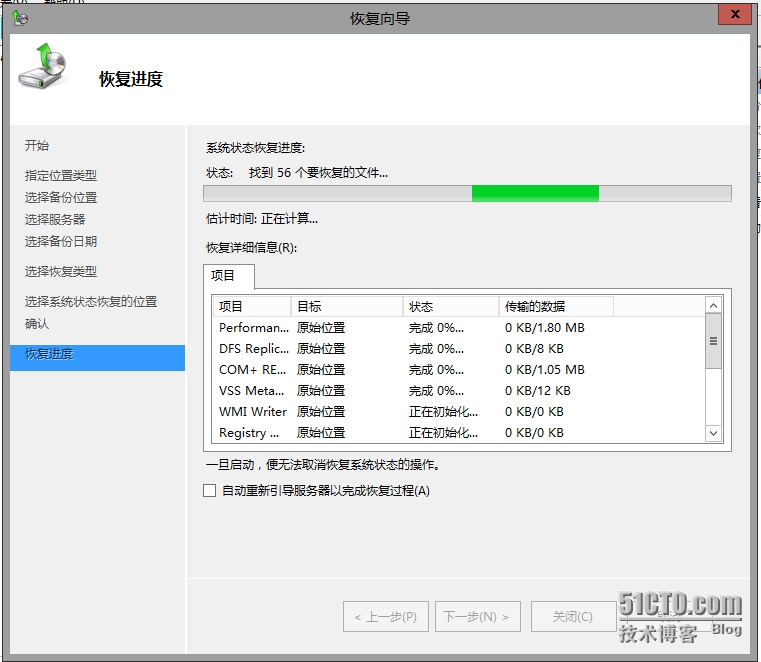
Task: Select the DFS Replic... row
Action: point(459,349)
